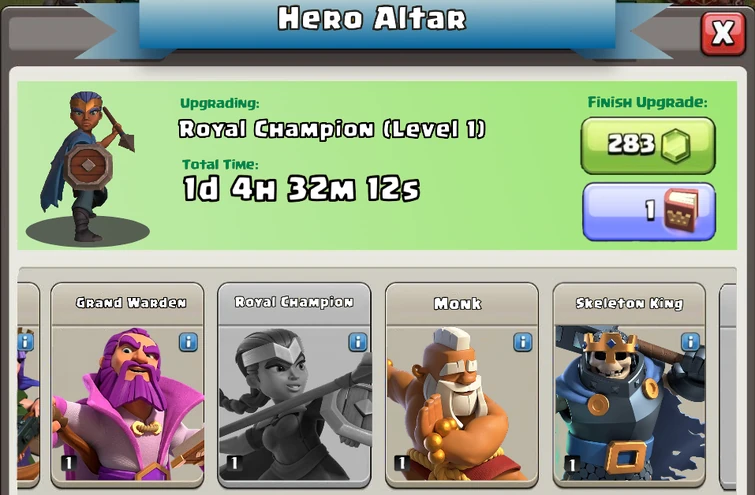Select the Grand Warden hero card
Image resolution: width=755 pixels, height=495 pixels.
128,385
